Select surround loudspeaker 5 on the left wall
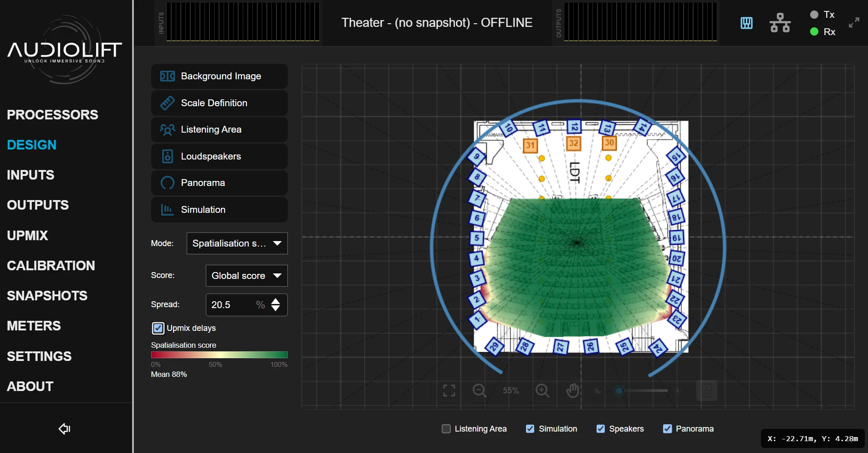 tap(477, 238)
